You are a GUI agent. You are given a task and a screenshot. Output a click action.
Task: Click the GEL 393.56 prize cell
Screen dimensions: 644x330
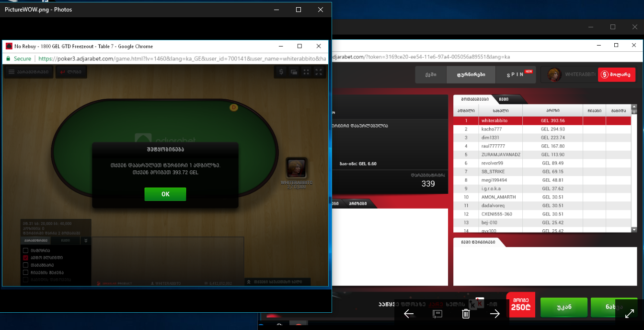552,121
